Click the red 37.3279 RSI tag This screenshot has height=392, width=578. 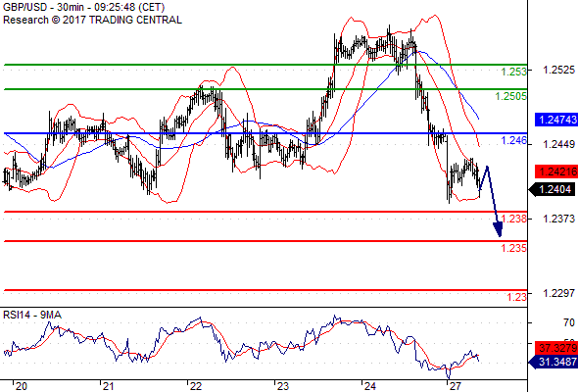tap(556, 348)
